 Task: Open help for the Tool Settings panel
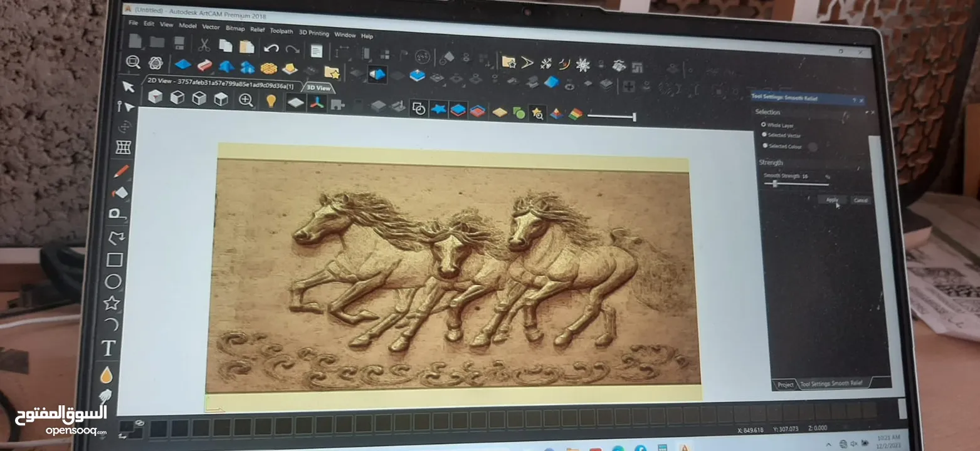click(x=854, y=100)
